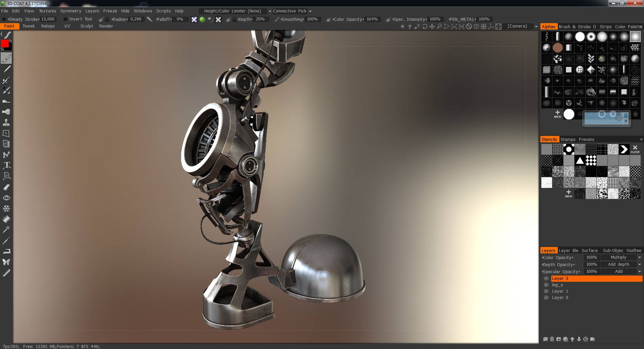Select the Text tool in left toolbar

[x=6, y=165]
